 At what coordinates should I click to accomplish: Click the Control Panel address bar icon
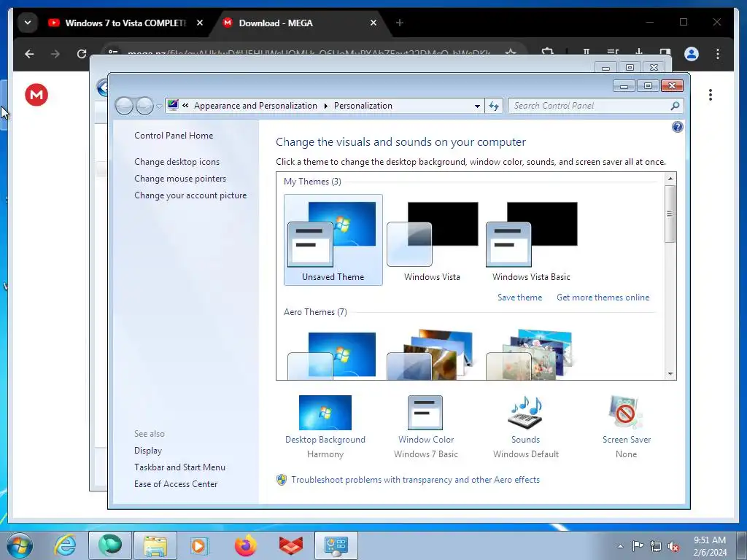[x=173, y=105]
